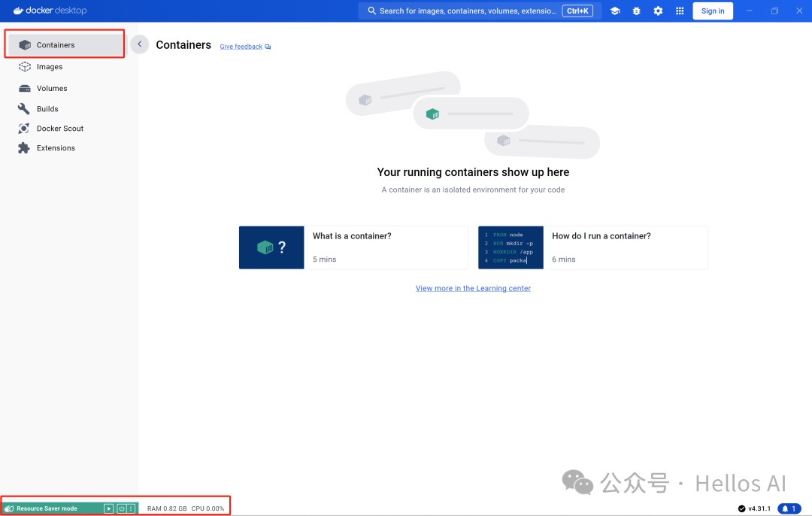Viewport: 812px width, 516px height.
Task: Click the Ctrl+K shortcut badge
Action: [x=577, y=11]
